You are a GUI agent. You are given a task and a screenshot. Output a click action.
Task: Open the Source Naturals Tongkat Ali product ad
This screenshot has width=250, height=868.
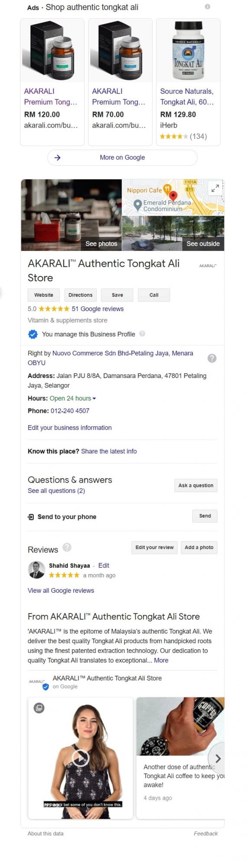188,82
